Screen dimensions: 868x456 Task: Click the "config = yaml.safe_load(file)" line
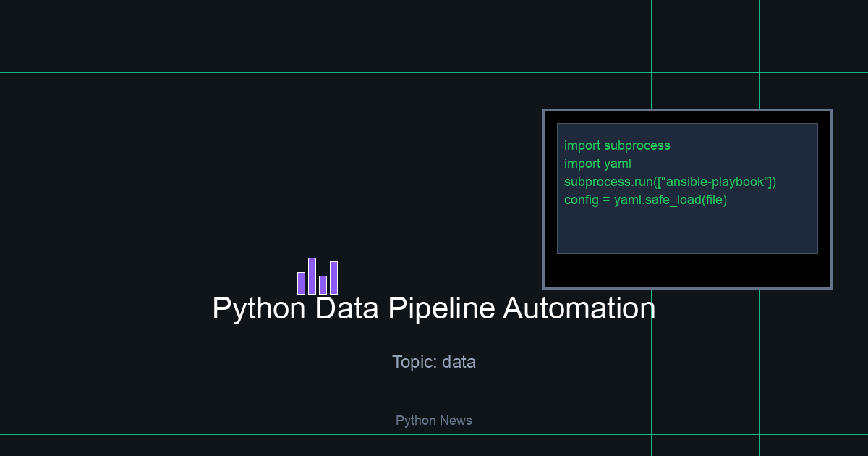pyautogui.click(x=645, y=200)
